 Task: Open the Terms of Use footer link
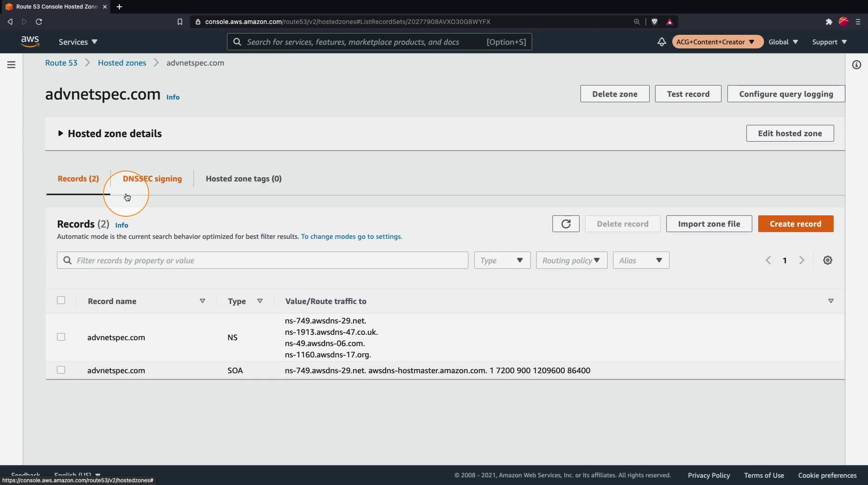[x=764, y=475]
